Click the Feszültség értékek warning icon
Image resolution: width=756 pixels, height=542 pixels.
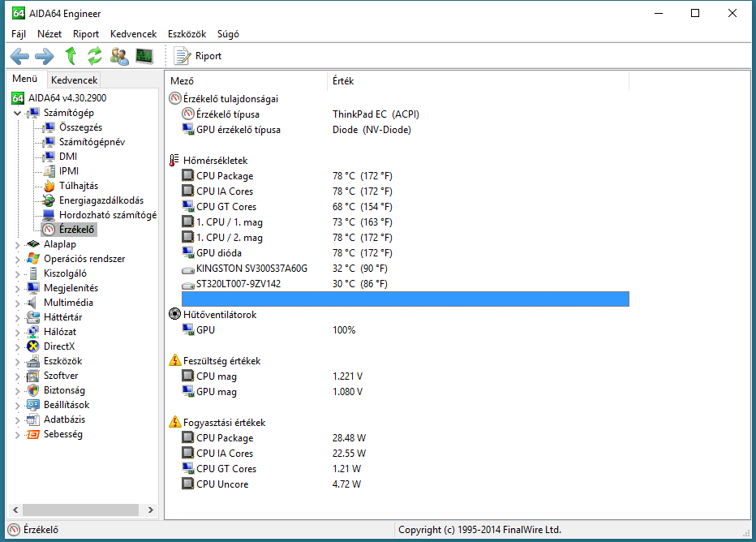(x=174, y=361)
